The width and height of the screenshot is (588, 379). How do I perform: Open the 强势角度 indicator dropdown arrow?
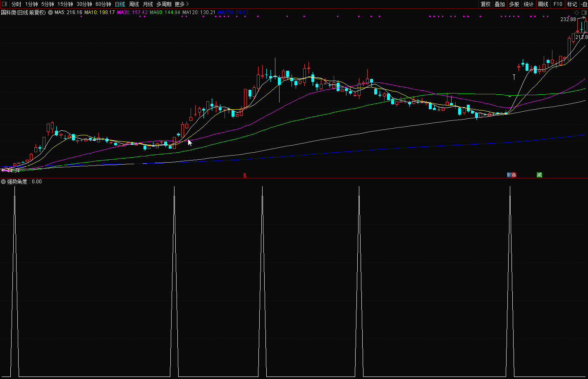click(x=3, y=182)
